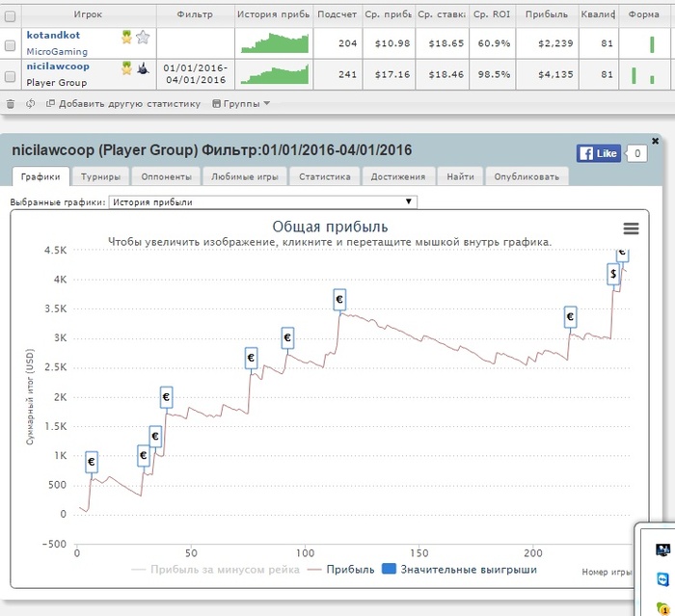This screenshot has height=616, width=675.
Task: Click the Facebook Like button
Action: (599, 153)
